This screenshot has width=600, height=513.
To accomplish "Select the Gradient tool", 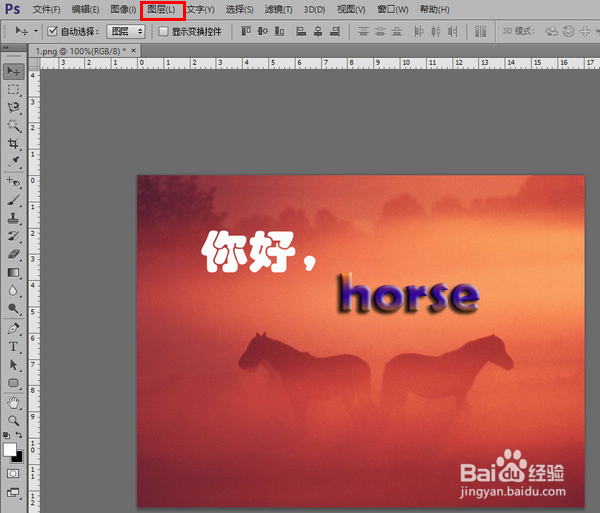I will pos(13,272).
